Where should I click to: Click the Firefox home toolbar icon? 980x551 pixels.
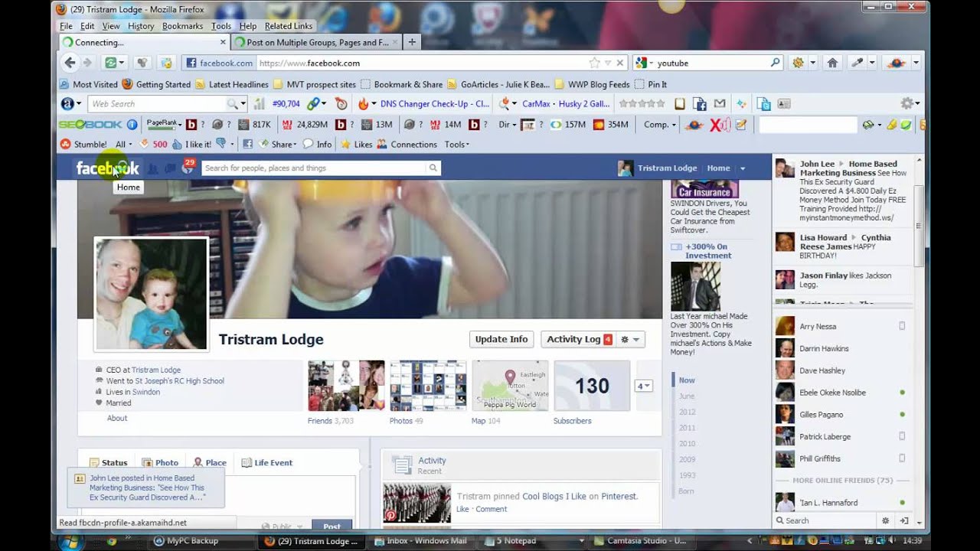pyautogui.click(x=832, y=63)
